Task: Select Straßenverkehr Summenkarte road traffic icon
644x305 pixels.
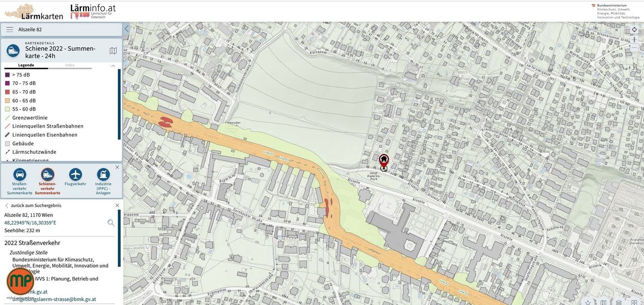Action: [x=20, y=175]
